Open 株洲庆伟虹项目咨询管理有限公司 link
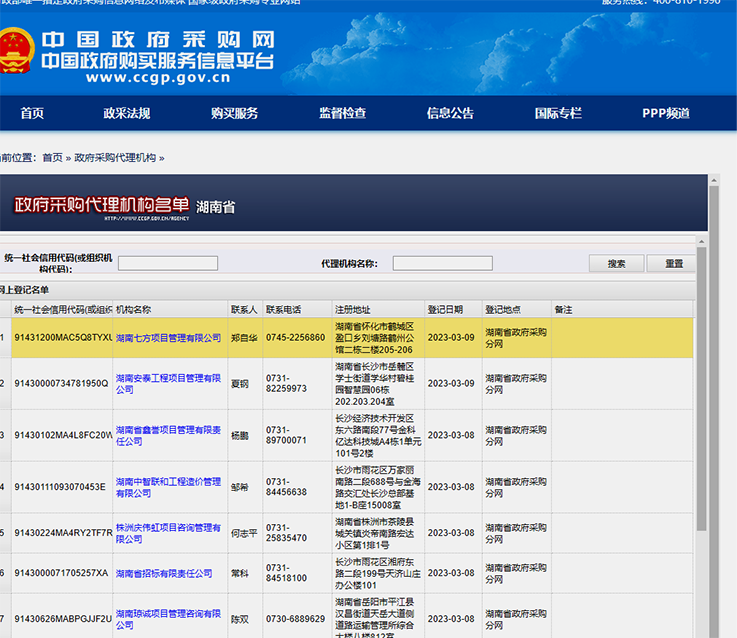737x638 pixels. 168,533
